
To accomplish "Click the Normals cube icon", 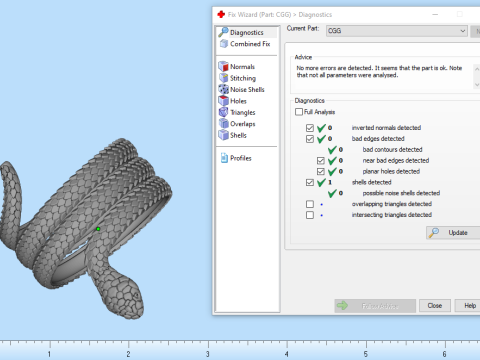I will 223,66.
